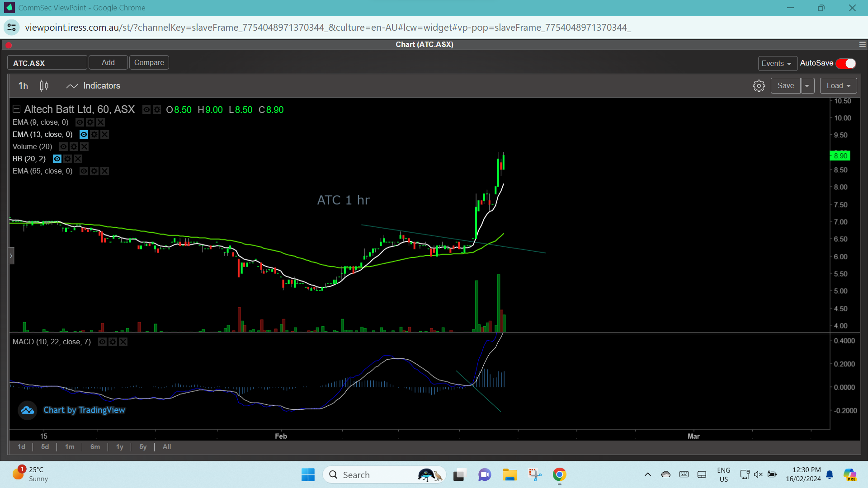Click the Compare button
The width and height of the screenshot is (868, 488).
149,63
